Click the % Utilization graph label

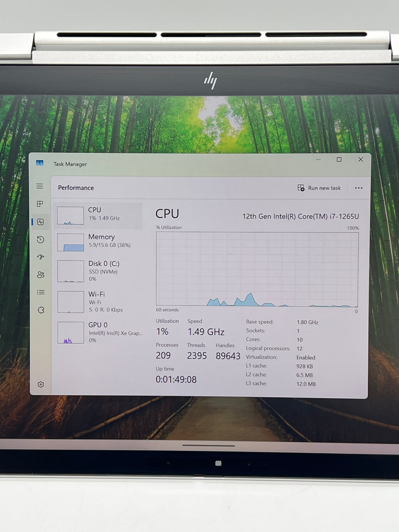coord(169,227)
